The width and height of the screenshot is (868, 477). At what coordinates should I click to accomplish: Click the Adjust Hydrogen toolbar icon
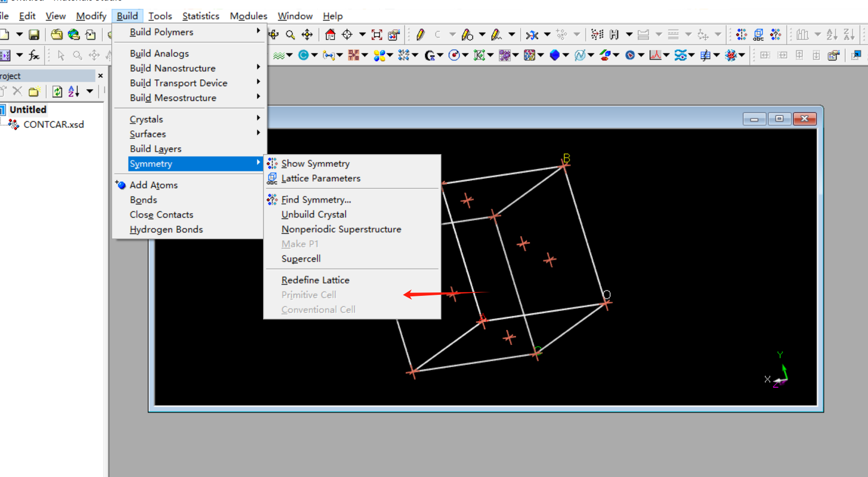pyautogui.click(x=614, y=34)
